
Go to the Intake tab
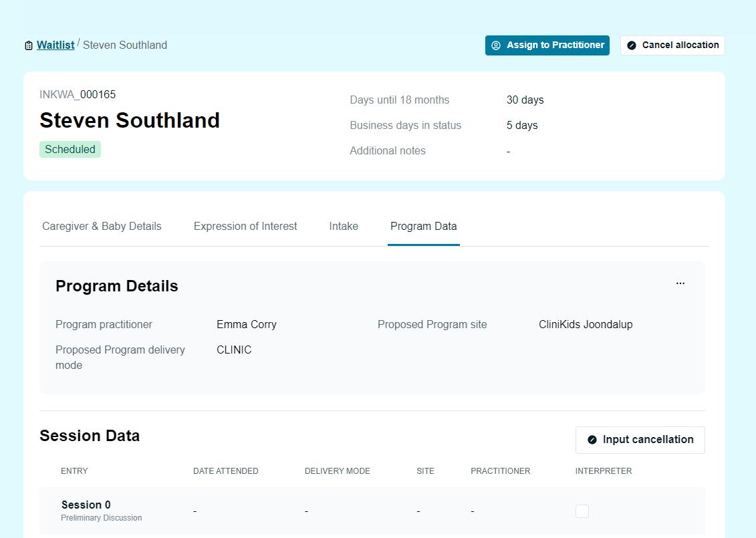[x=344, y=226]
